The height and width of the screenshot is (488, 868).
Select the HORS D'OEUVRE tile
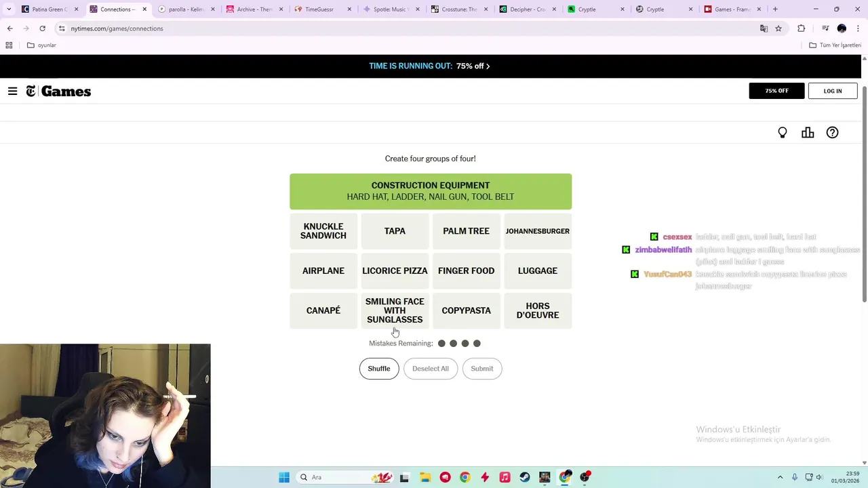coord(538,310)
